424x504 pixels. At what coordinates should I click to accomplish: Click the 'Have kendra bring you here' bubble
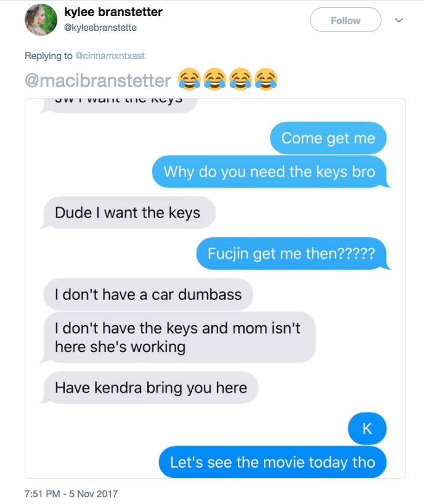pyautogui.click(x=149, y=388)
